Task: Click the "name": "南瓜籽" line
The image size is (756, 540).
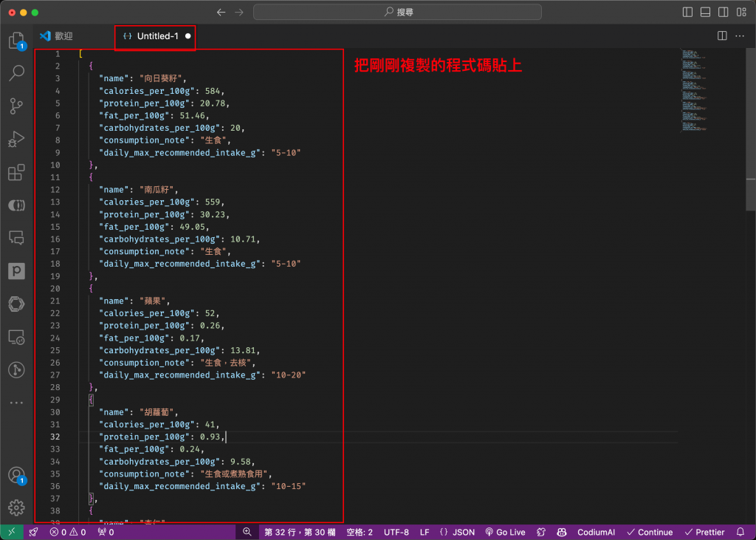Action: point(139,190)
